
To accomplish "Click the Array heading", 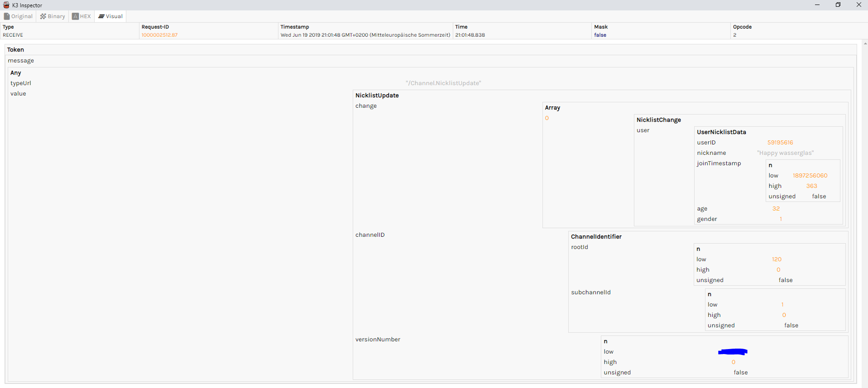I will (x=552, y=108).
